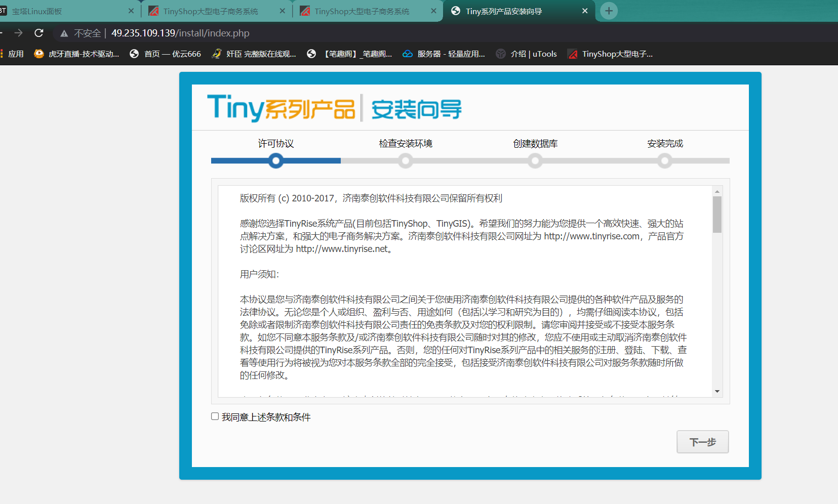Check the 我同意上述条款和条件 checkbox
Image resolution: width=838 pixels, height=504 pixels.
[x=215, y=416]
